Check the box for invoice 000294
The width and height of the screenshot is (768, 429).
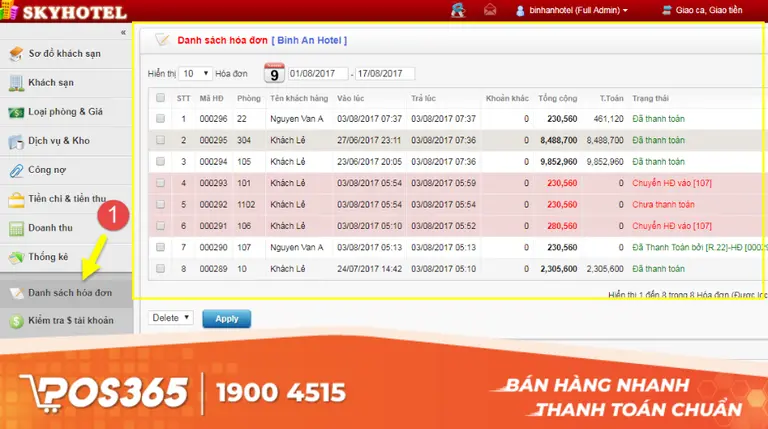[160, 162]
